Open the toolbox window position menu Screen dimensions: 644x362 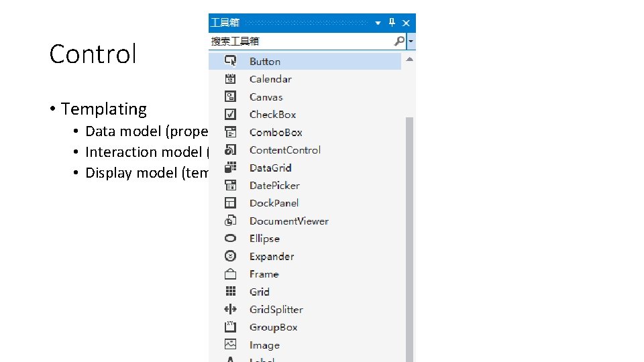click(378, 23)
